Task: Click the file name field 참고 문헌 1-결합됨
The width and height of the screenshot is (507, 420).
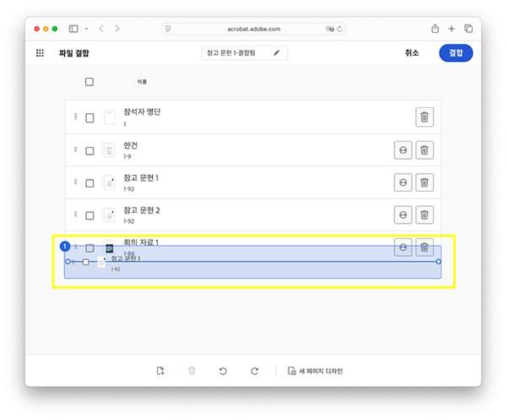Action: point(244,53)
